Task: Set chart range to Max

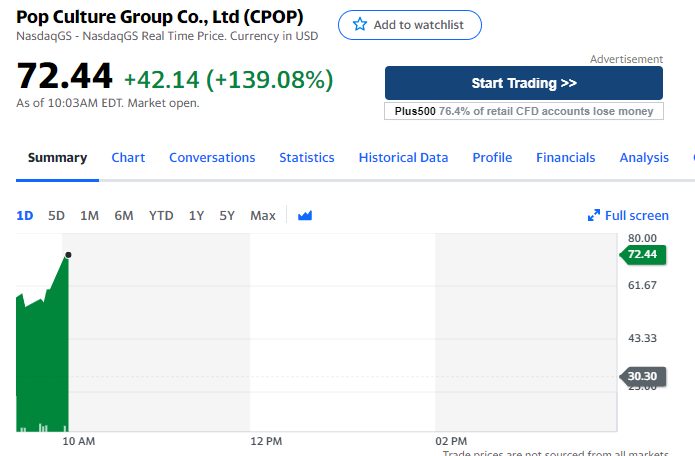Action: pyautogui.click(x=263, y=216)
